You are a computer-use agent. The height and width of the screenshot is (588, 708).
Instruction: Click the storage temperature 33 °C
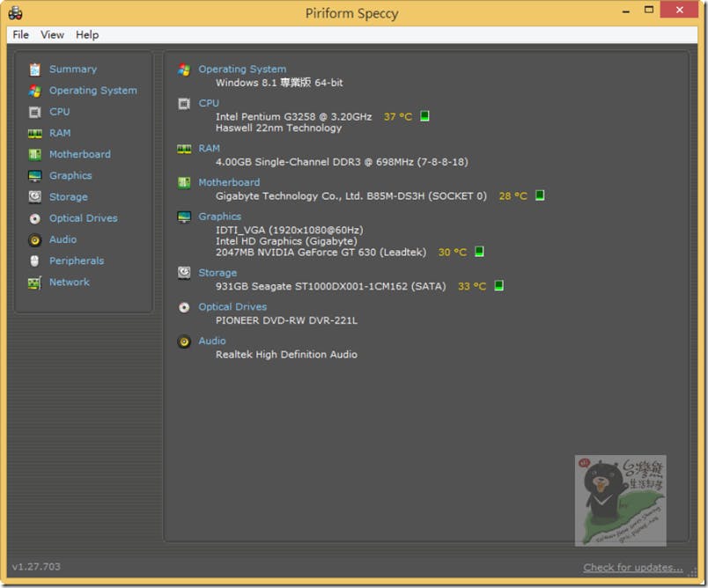[x=472, y=287]
